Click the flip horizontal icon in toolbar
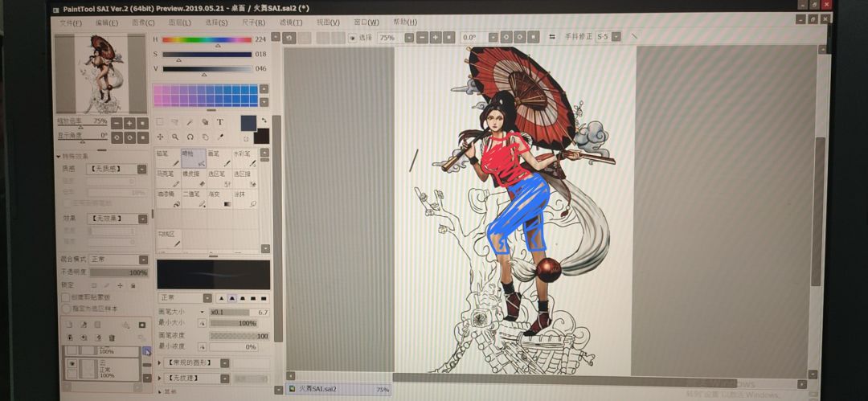 click(x=552, y=38)
